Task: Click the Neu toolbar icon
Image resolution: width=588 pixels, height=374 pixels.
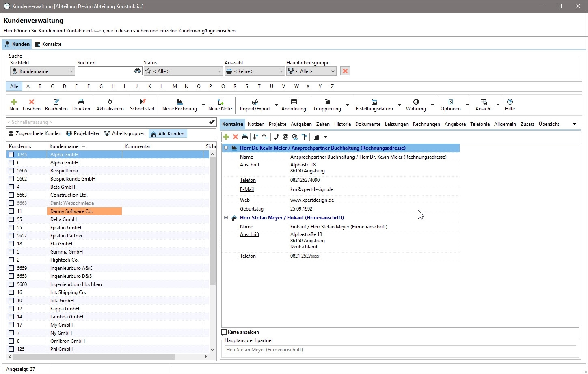Action: 14,102
